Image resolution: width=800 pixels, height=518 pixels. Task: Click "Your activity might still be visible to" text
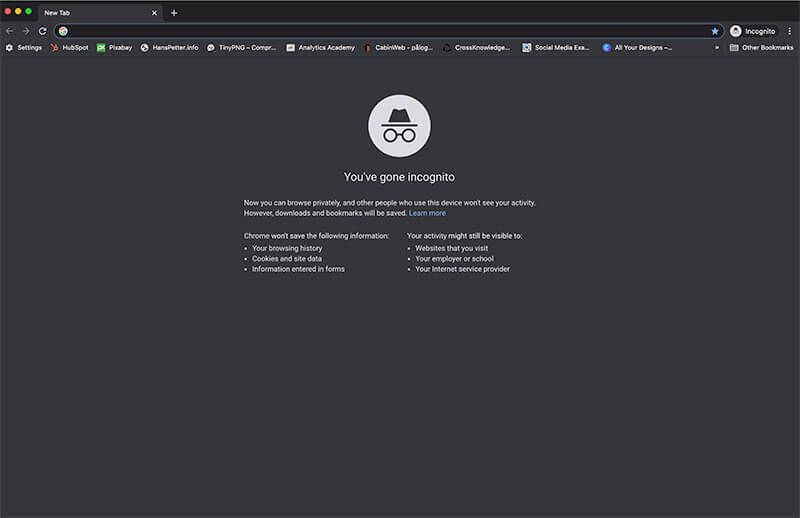click(464, 236)
